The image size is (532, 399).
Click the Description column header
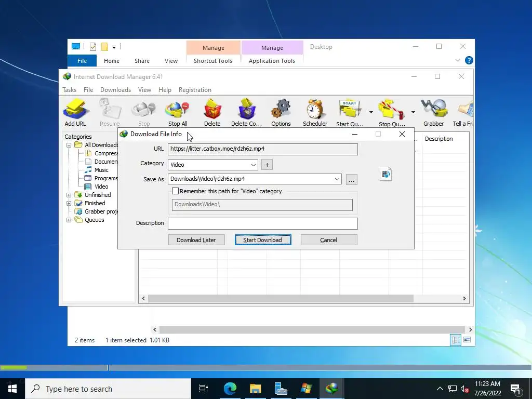pos(438,139)
